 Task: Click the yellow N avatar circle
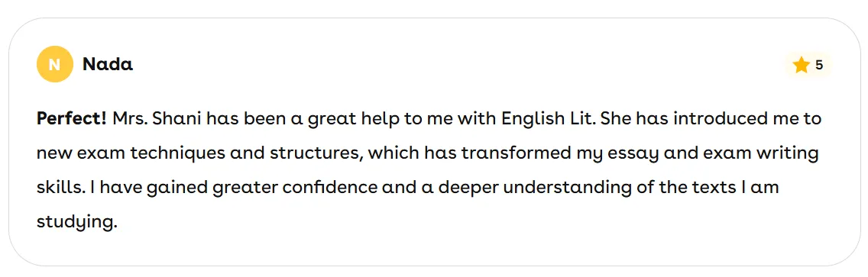pyautogui.click(x=54, y=65)
